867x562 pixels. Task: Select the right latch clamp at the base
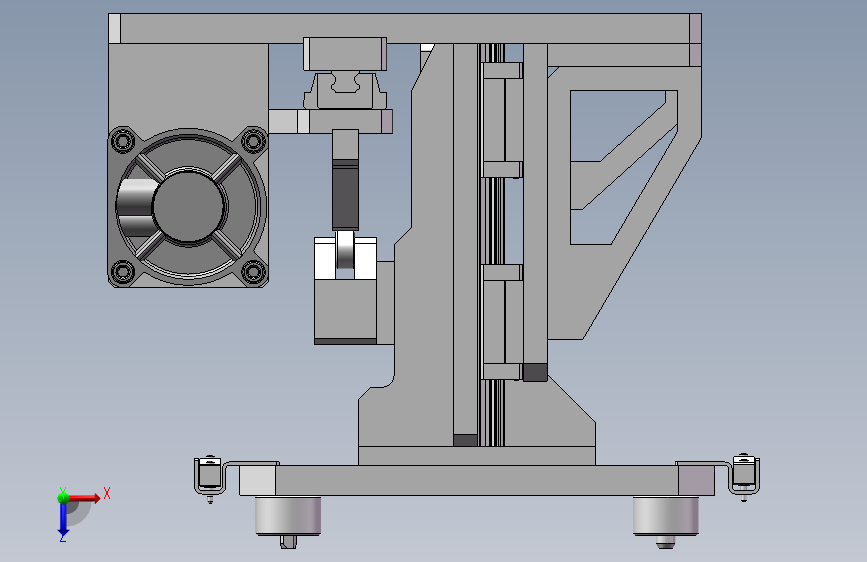coord(744,475)
